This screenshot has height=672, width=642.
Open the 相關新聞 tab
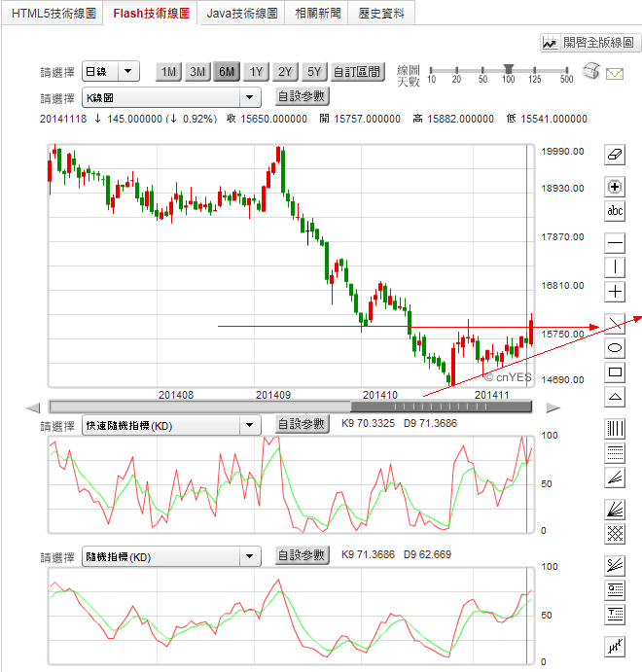pyautogui.click(x=317, y=14)
